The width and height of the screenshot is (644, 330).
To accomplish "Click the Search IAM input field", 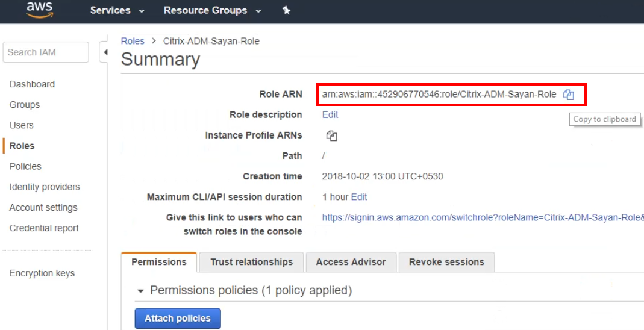I will pos(46,52).
